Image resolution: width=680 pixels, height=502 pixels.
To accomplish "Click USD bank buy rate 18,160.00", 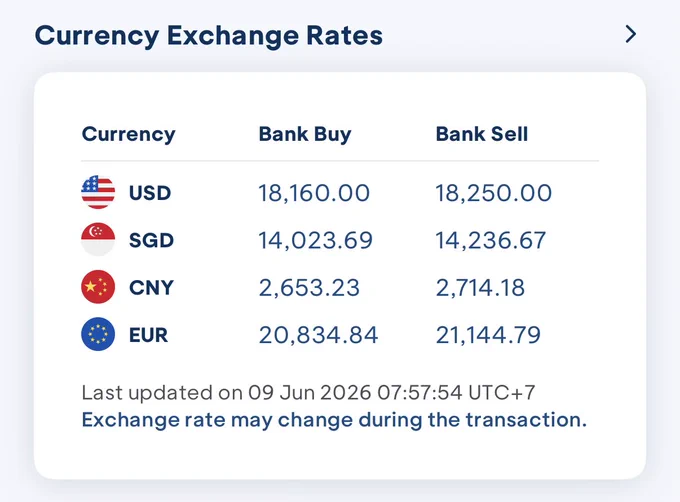I will tap(314, 193).
